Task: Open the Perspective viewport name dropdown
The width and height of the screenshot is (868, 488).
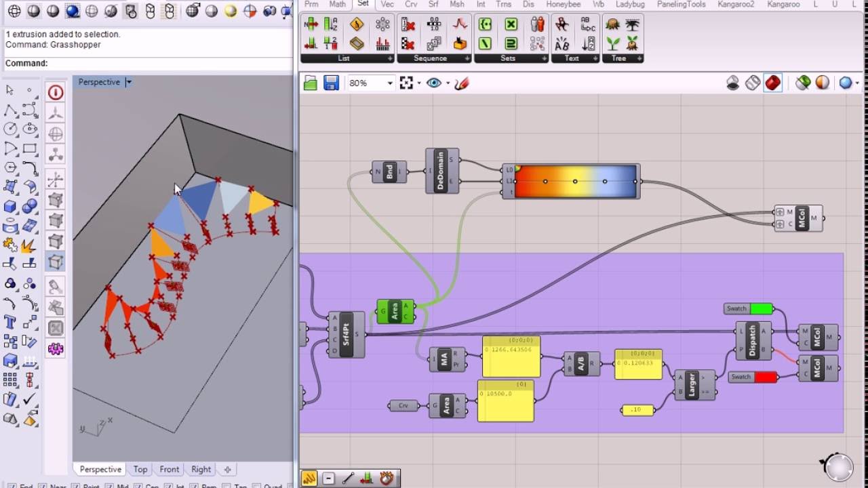Action: (x=128, y=82)
